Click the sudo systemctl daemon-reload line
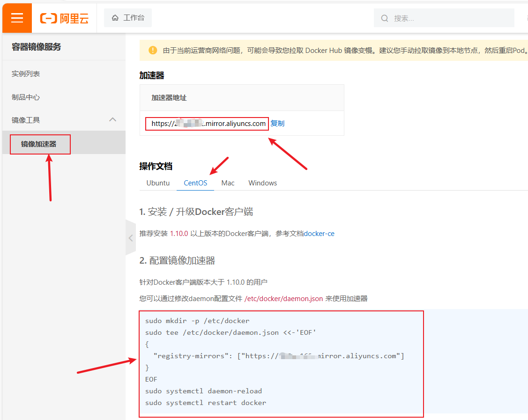The image size is (528, 420). coord(203,391)
